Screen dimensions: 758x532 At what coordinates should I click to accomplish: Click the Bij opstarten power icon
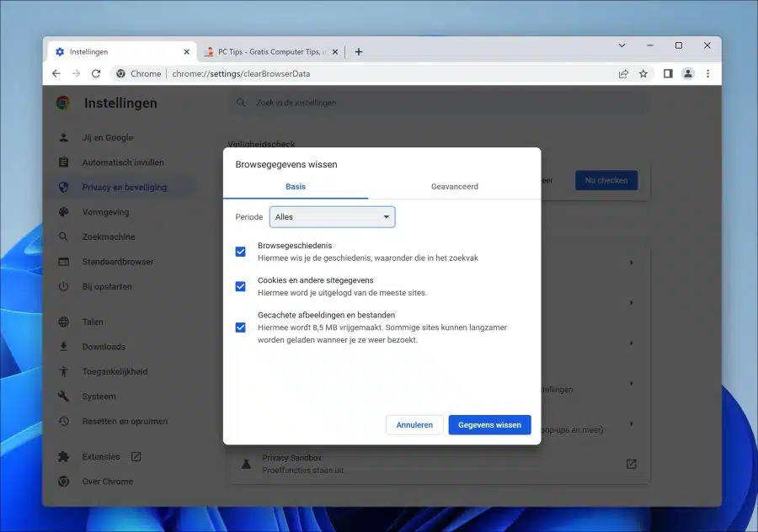[63, 286]
